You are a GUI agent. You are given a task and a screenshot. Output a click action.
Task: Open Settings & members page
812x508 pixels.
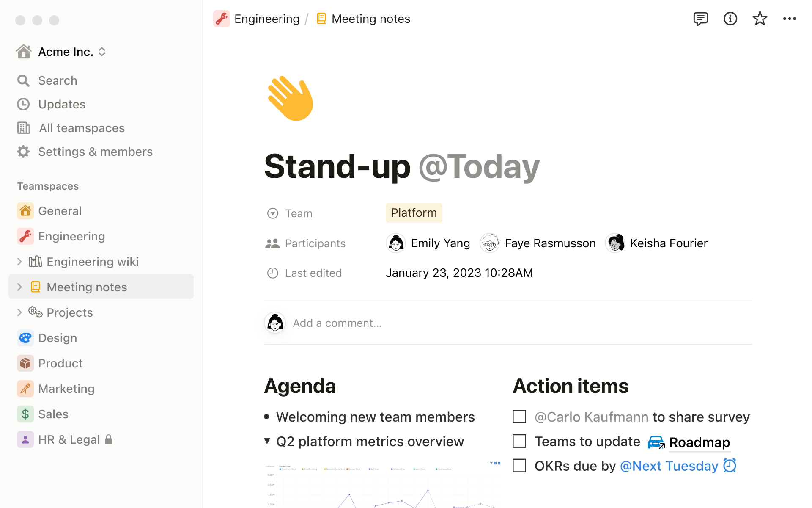(95, 151)
